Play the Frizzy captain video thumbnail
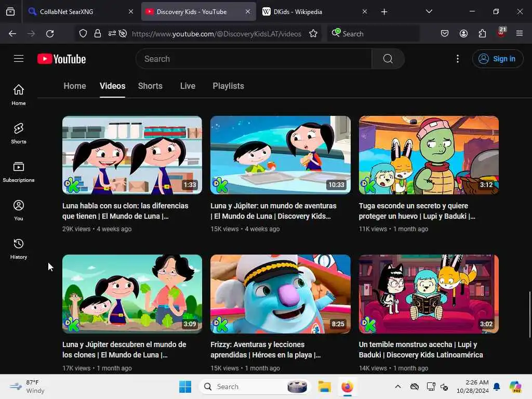Image resolution: width=532 pixels, height=399 pixels. (x=280, y=294)
